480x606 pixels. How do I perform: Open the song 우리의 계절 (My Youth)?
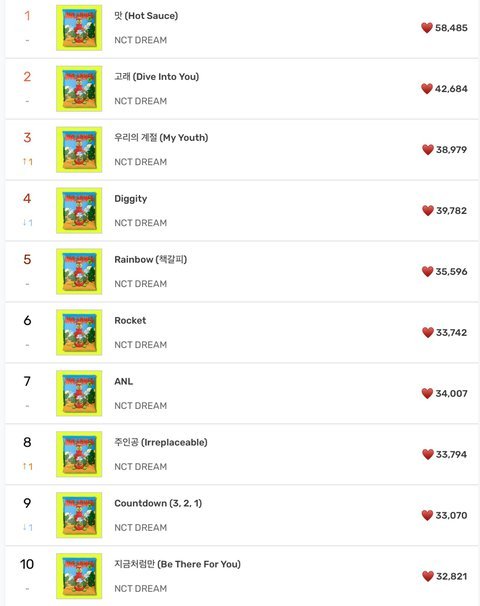[x=161, y=138]
